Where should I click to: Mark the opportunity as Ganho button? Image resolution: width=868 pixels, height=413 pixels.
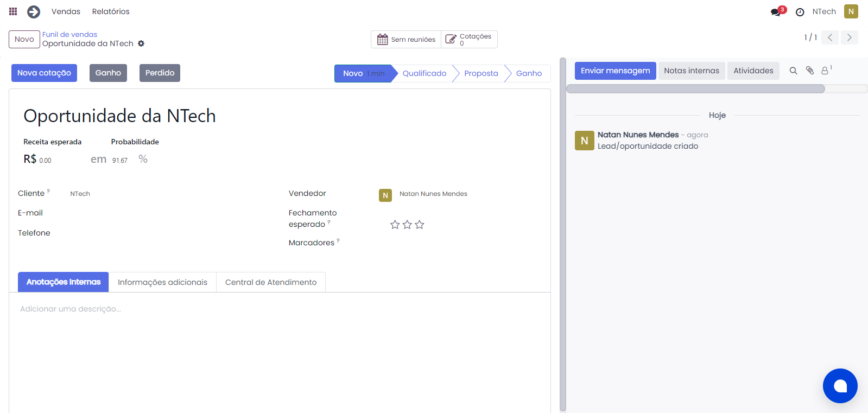coord(108,73)
